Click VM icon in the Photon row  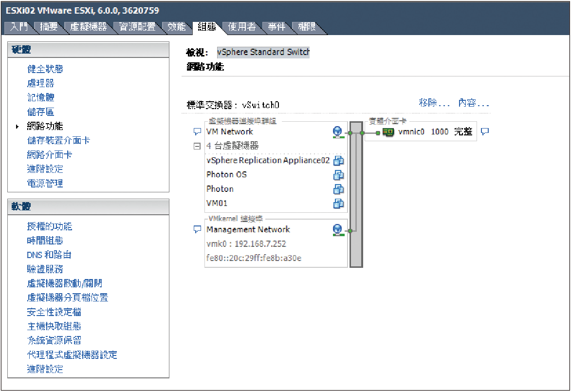[x=339, y=189]
